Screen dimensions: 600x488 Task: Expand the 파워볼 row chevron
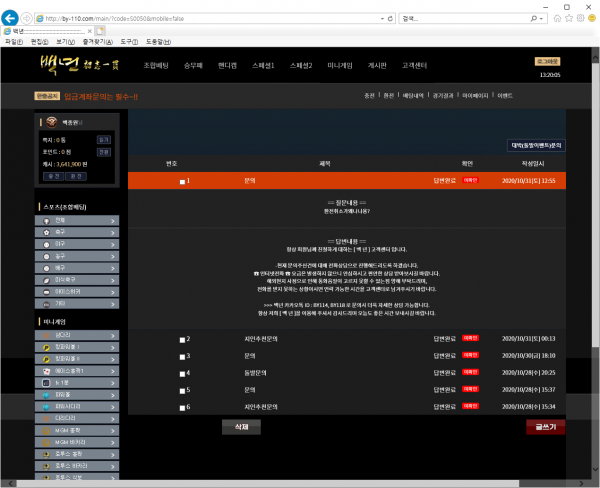pos(112,395)
